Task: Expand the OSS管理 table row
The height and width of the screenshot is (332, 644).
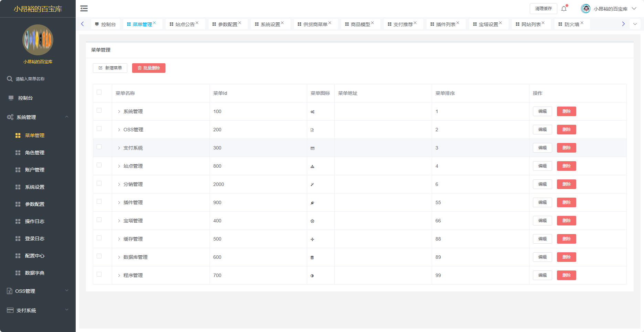Action: pyautogui.click(x=119, y=130)
